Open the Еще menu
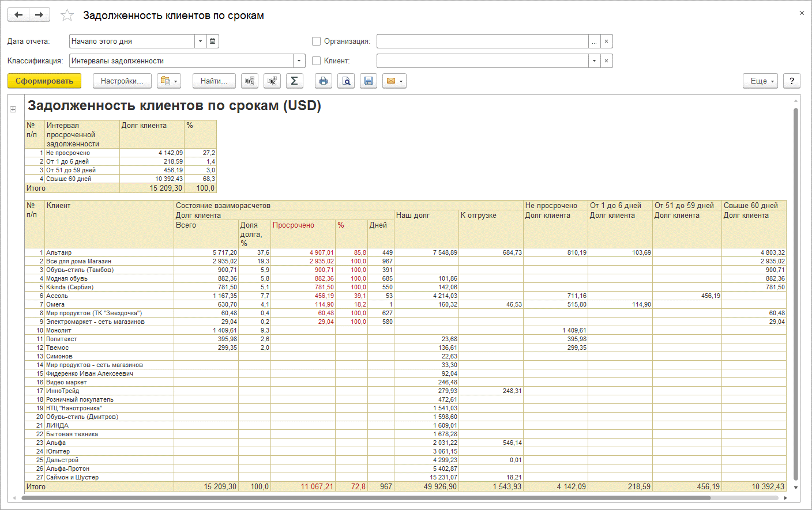The image size is (812, 510). (760, 81)
